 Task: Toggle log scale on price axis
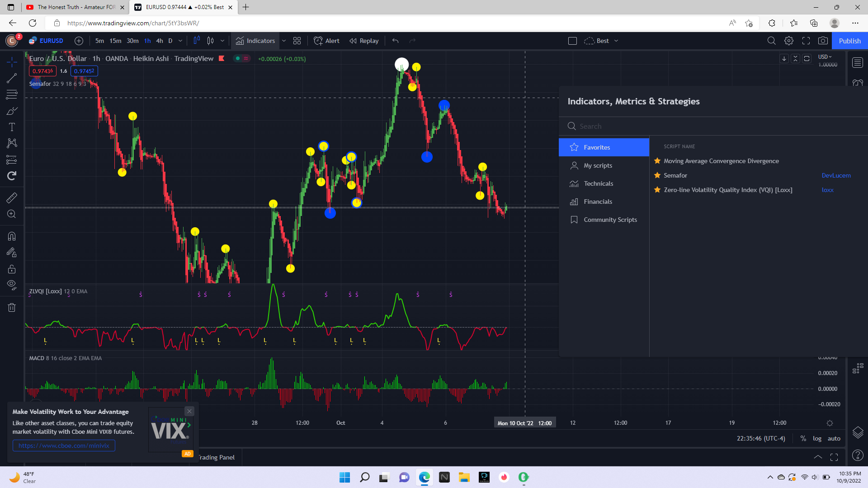coord(817,438)
